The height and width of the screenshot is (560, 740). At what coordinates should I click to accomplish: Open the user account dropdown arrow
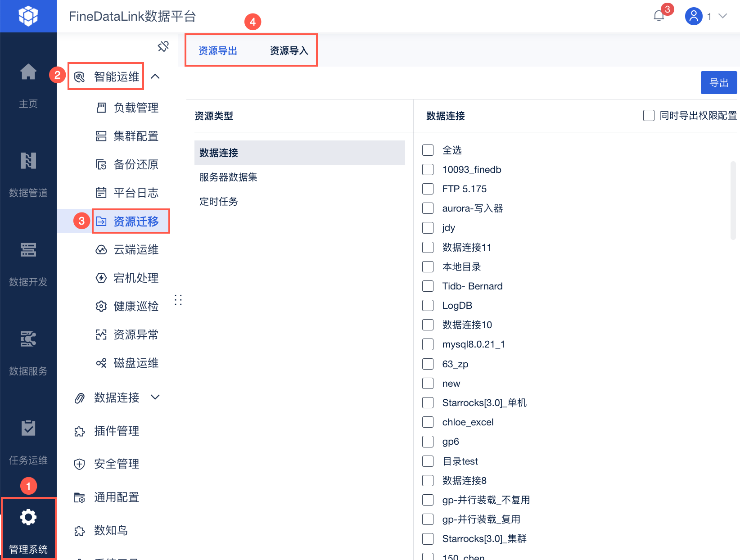[x=723, y=16]
